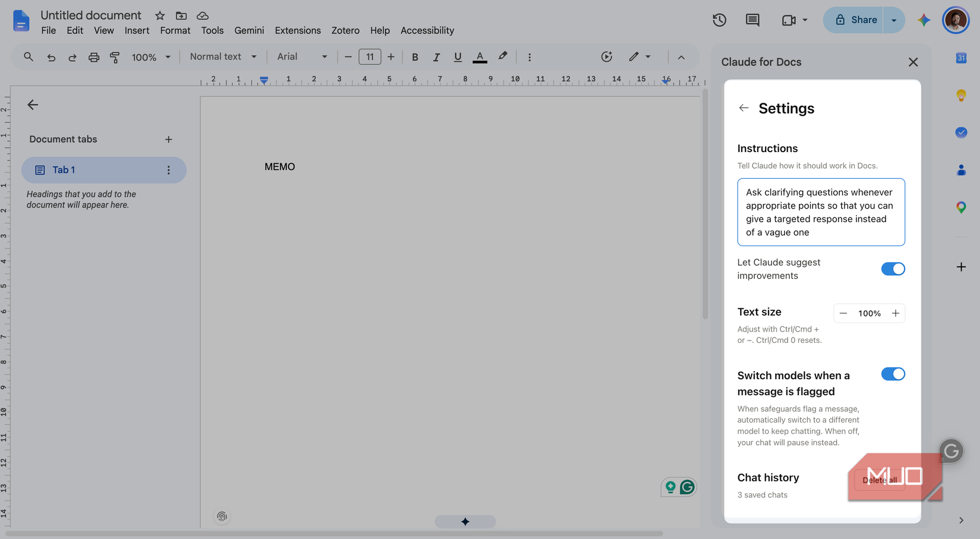This screenshot has height=539, width=980.
Task: Add a new document tab
Action: (169, 139)
